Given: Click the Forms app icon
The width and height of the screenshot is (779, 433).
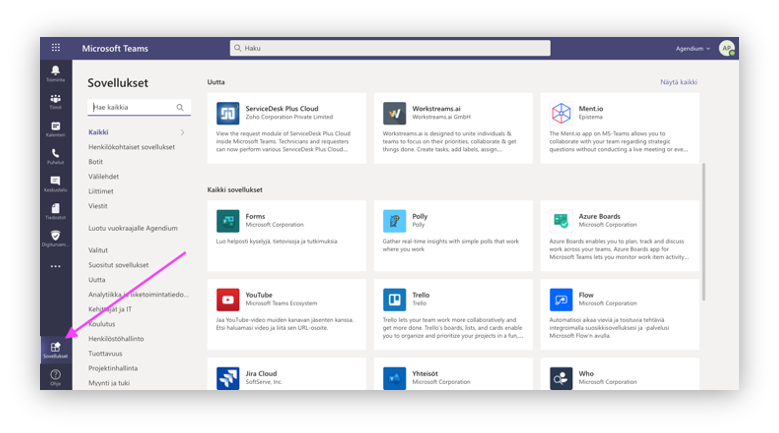Looking at the screenshot, I should [228, 220].
